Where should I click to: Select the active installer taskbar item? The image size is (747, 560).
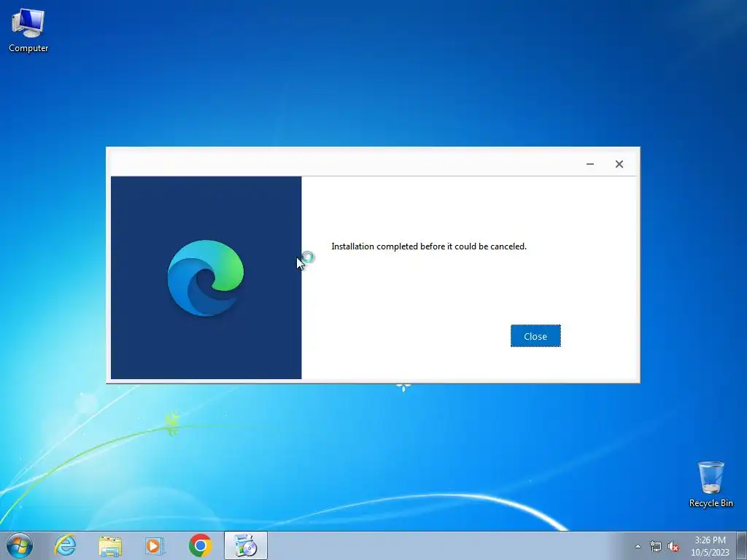[x=246, y=545]
